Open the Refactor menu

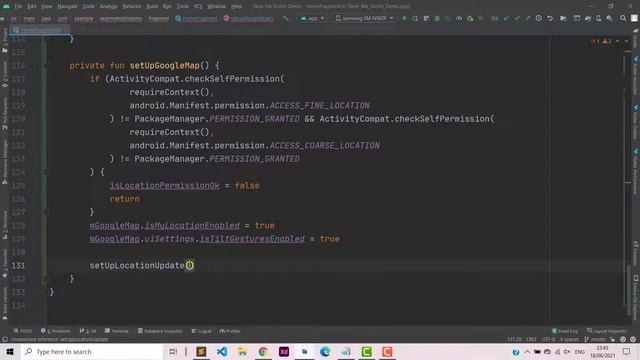tap(132, 6)
